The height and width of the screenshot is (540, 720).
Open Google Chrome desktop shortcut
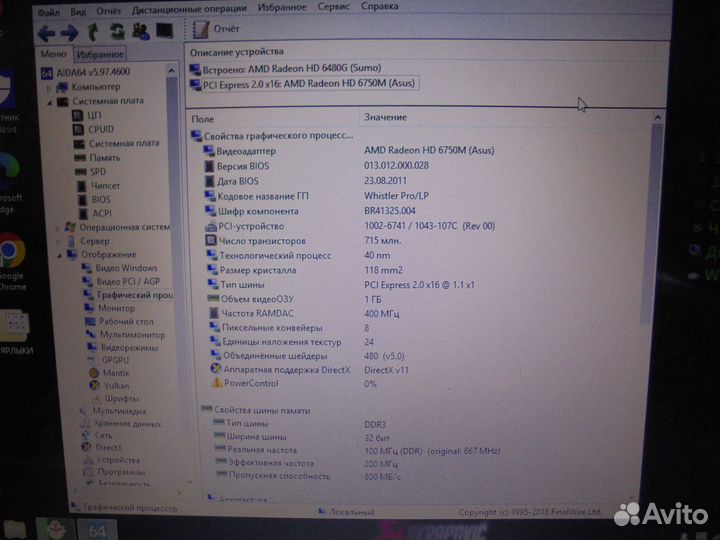[x=12, y=262]
